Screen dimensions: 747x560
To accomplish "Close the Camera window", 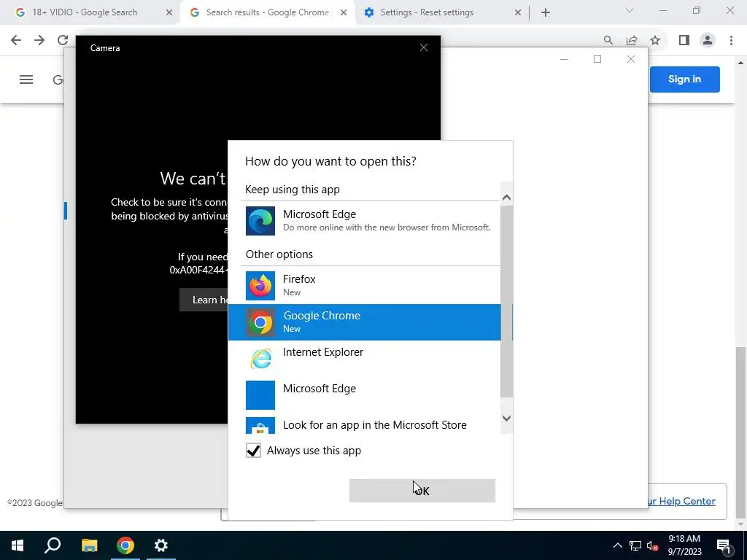I will [424, 47].
